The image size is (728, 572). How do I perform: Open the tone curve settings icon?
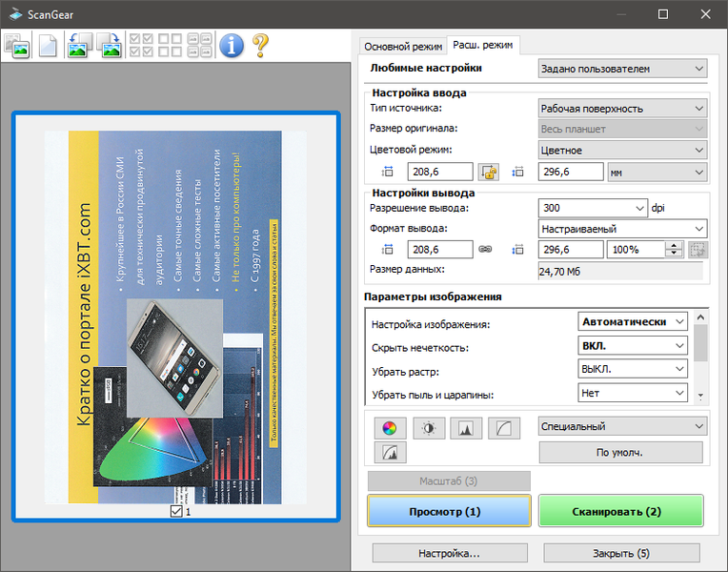pos(504,428)
